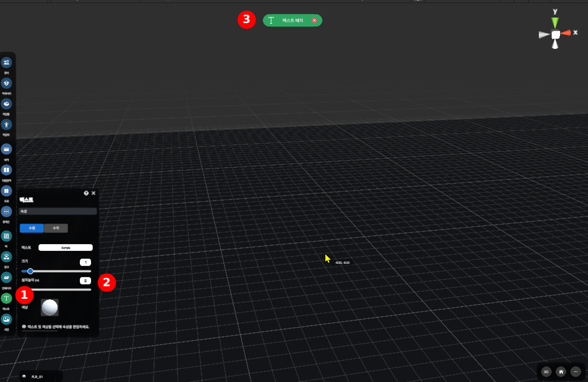Click the text input field showing Sample
Image resolution: width=588 pixels, height=382 pixels.
(66, 248)
